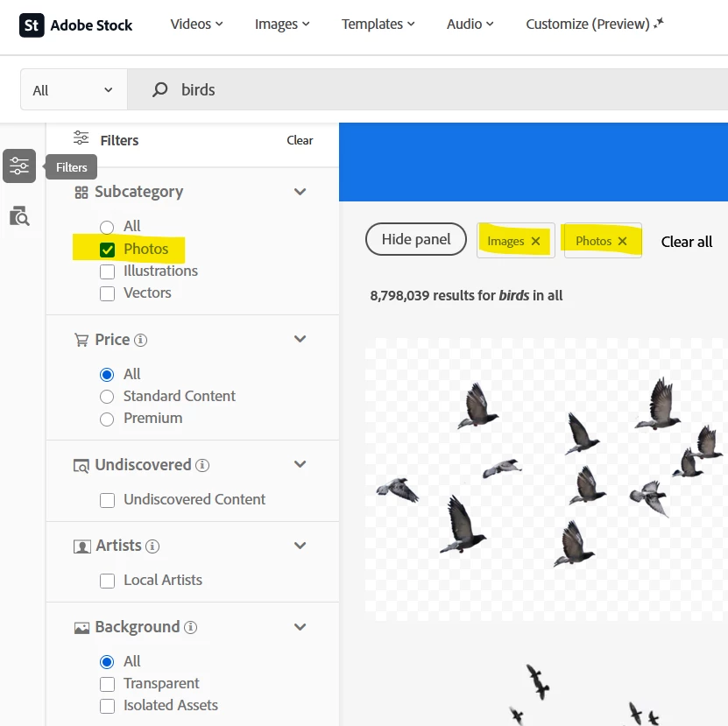Click the Adobe Stock wordmark
728x726 pixels.
click(91, 25)
